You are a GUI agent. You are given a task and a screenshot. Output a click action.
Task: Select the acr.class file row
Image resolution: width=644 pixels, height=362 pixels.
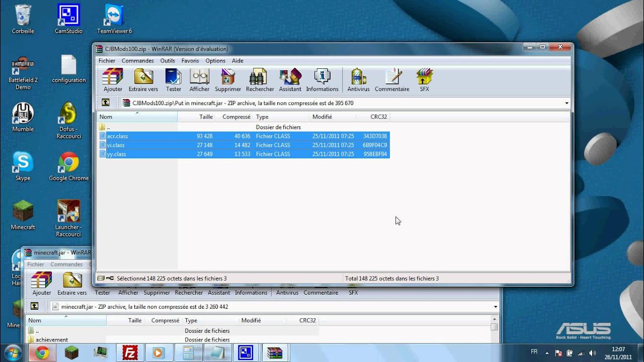point(244,136)
